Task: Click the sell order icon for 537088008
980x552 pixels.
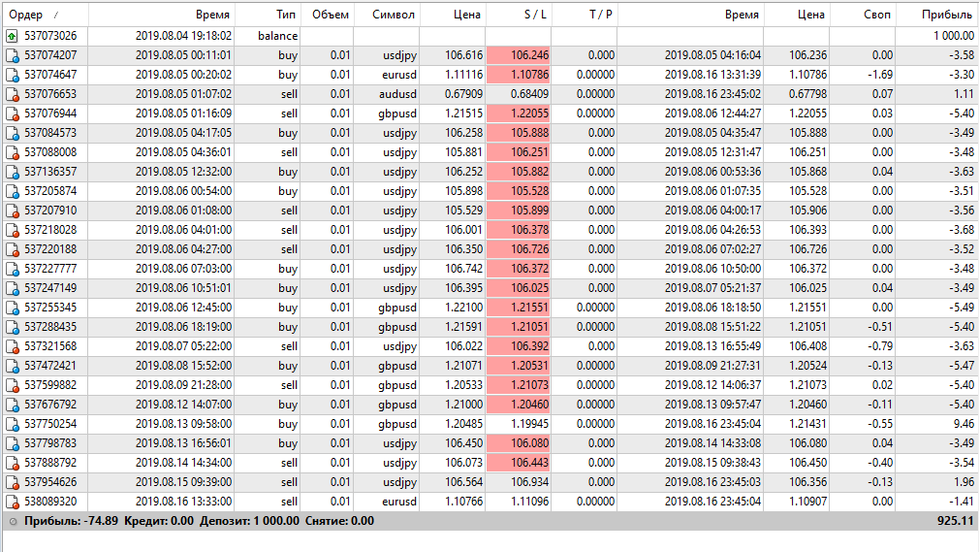Action: pyautogui.click(x=12, y=152)
